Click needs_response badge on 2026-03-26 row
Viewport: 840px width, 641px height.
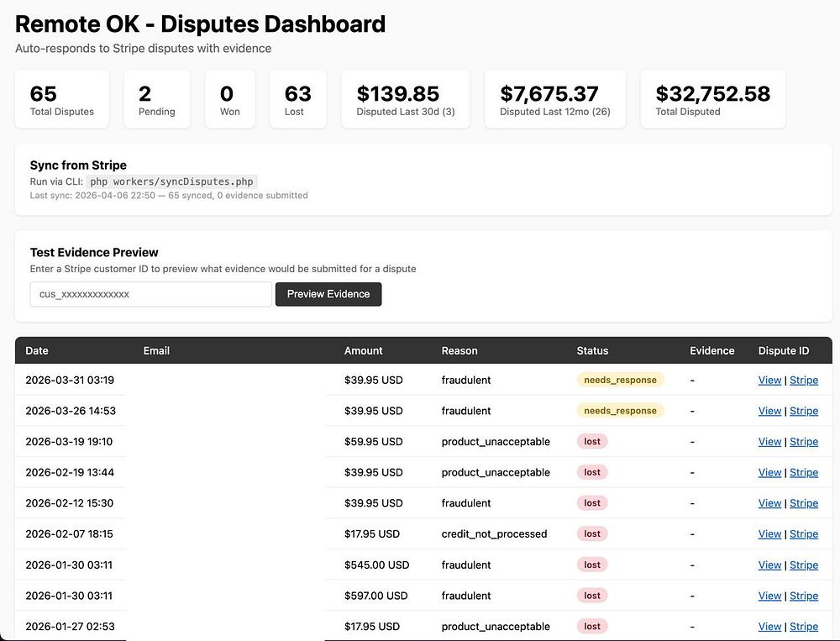pos(621,411)
